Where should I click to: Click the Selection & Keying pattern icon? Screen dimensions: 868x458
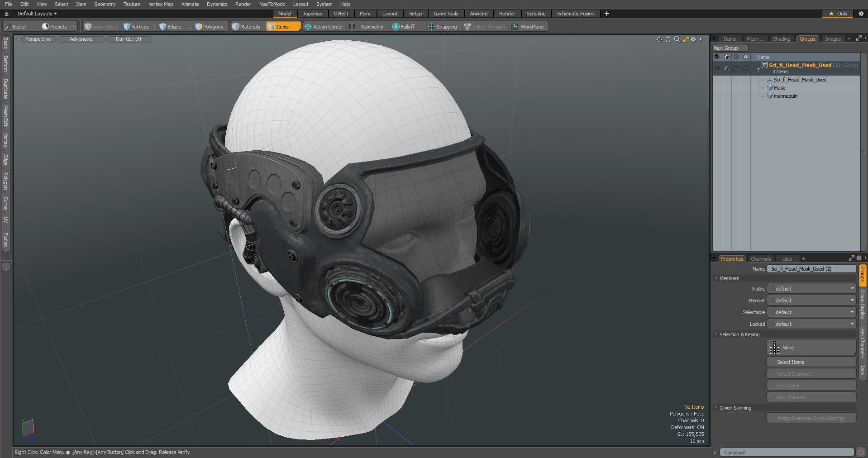pos(774,348)
